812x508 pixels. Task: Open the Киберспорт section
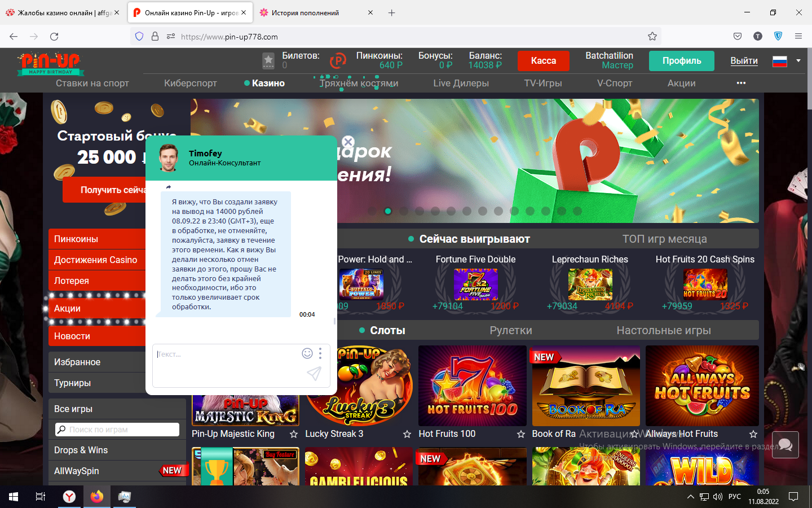(x=191, y=83)
